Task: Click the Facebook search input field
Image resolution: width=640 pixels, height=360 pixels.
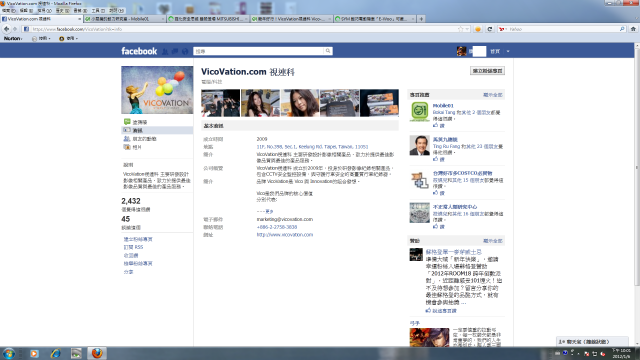Action: click(259, 51)
